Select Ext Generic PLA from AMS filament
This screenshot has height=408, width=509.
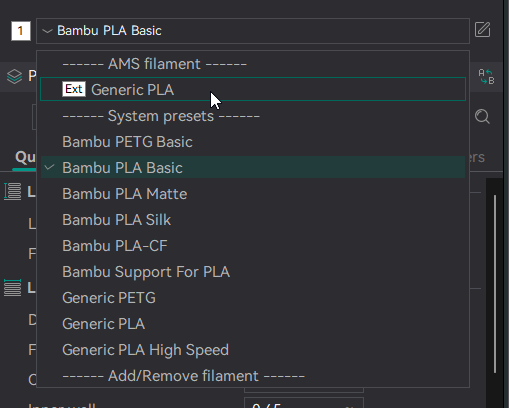click(x=253, y=89)
